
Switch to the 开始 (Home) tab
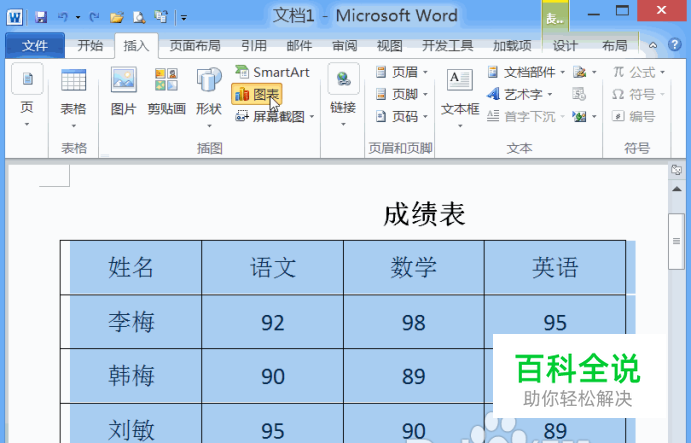[x=90, y=45]
